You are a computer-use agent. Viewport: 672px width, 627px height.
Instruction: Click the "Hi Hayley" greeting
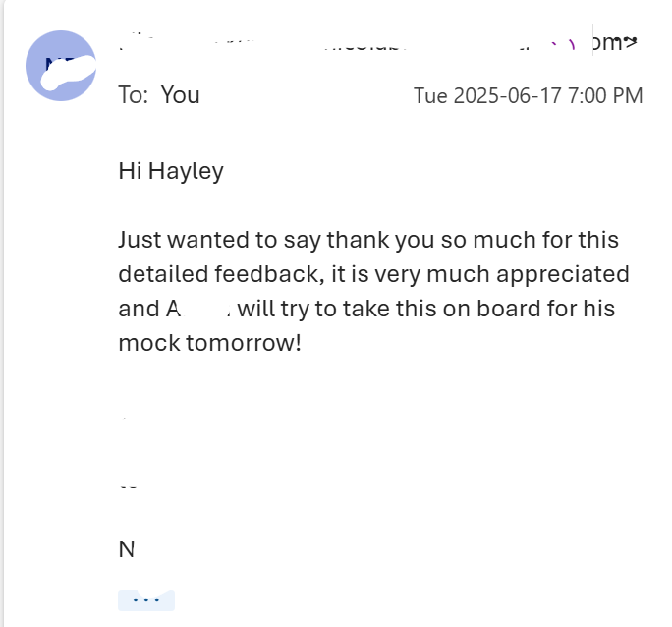[x=170, y=171]
